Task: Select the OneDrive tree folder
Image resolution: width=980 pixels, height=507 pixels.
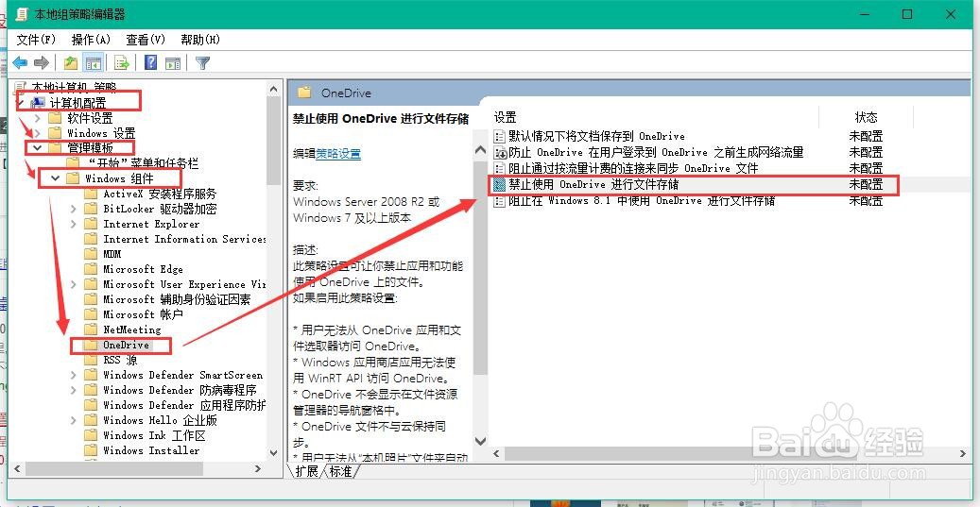Action: click(127, 345)
